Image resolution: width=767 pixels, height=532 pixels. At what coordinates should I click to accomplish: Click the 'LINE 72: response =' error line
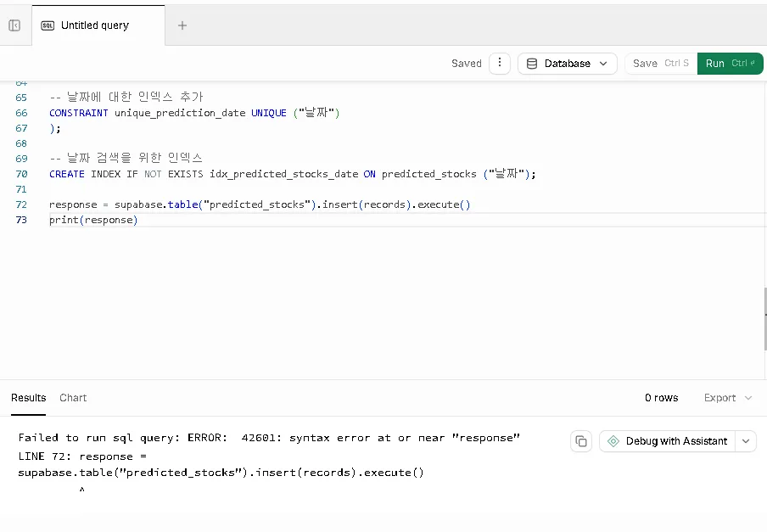click(82, 456)
